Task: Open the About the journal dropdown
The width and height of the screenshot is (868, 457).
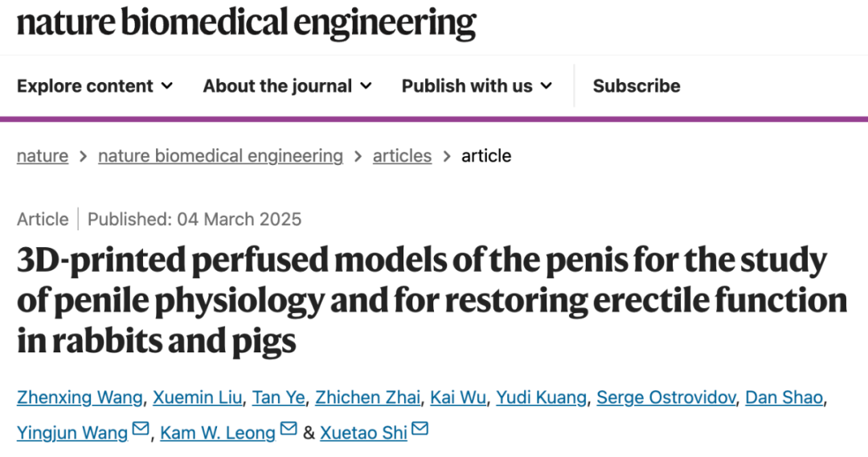Action: pos(287,86)
